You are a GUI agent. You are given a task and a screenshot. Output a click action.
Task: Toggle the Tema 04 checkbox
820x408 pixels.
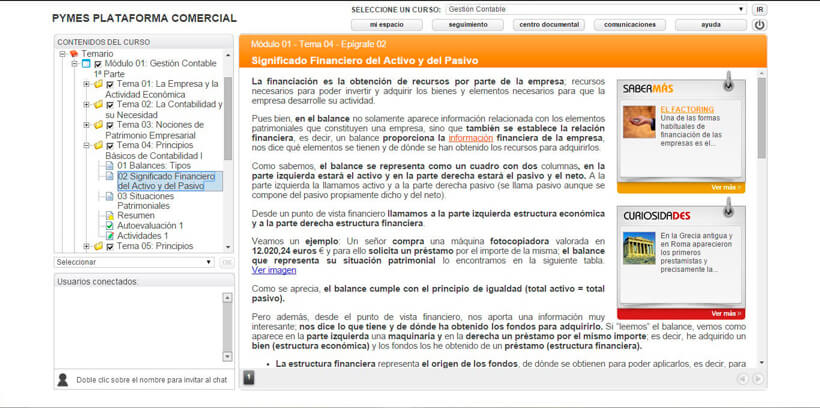(x=110, y=145)
